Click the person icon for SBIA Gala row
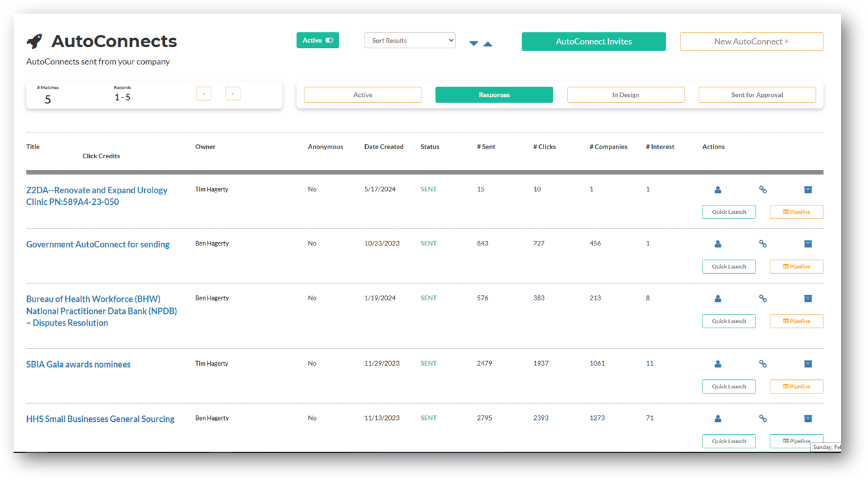 717,364
